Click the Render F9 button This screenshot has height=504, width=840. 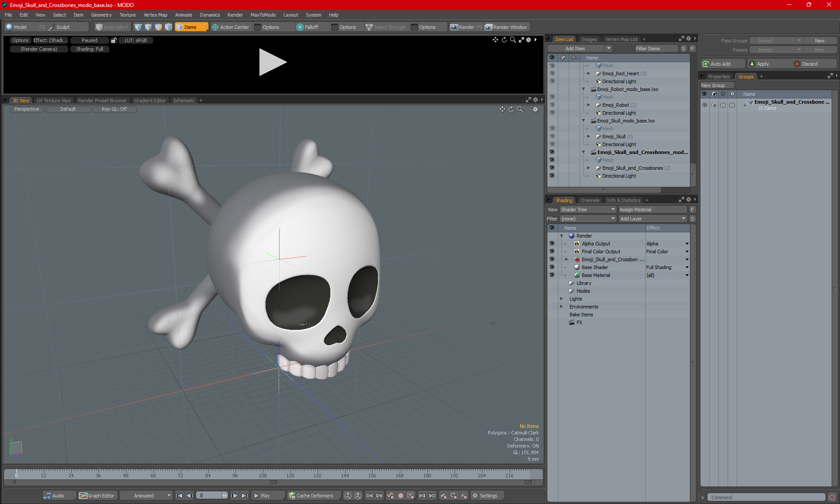pyautogui.click(x=466, y=27)
